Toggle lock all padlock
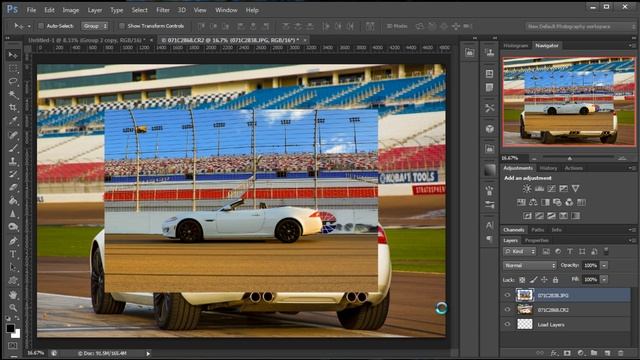640x360 pixels. pyautogui.click(x=555, y=280)
